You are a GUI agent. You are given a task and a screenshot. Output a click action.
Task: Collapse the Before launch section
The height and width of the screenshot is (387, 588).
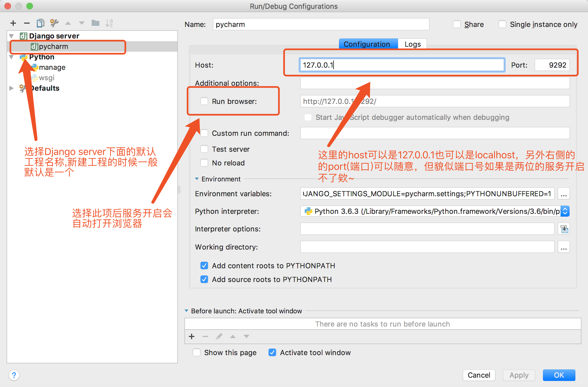(x=186, y=311)
